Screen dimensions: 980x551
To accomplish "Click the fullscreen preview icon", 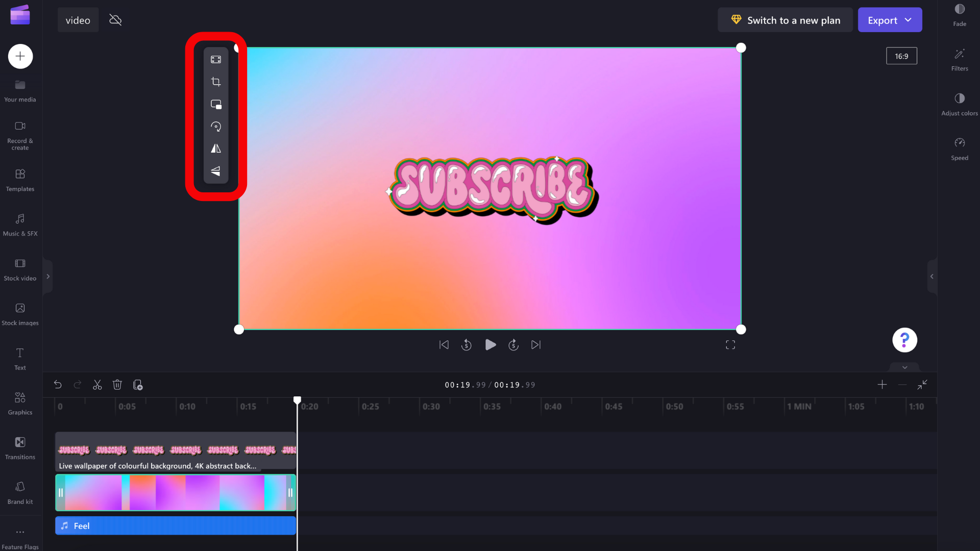I will coord(730,344).
